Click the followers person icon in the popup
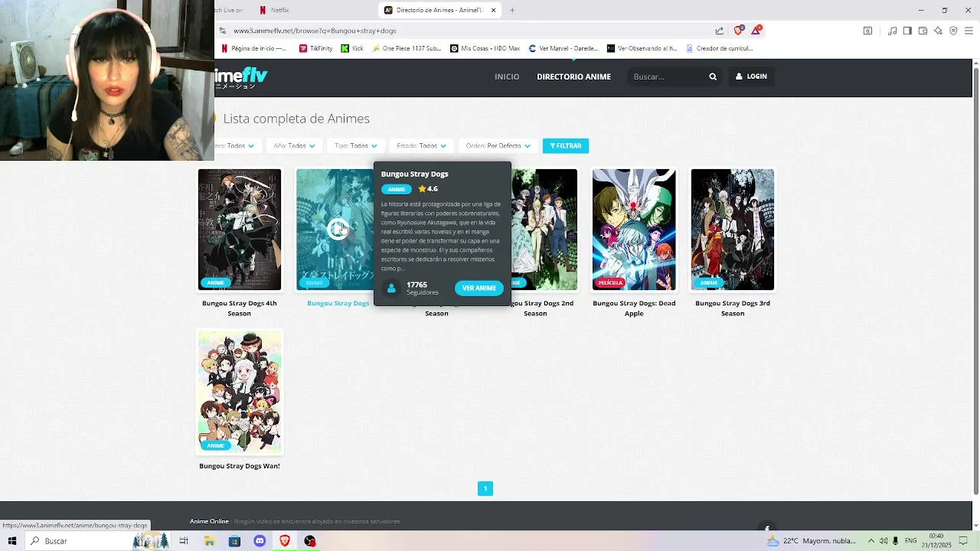Viewport: 980px width, 551px height. pyautogui.click(x=391, y=289)
